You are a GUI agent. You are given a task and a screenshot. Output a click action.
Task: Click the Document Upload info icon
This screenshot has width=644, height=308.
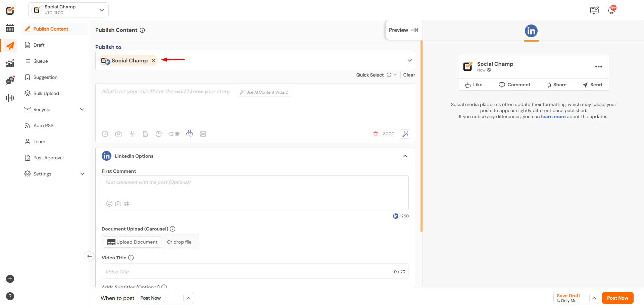(x=172, y=229)
